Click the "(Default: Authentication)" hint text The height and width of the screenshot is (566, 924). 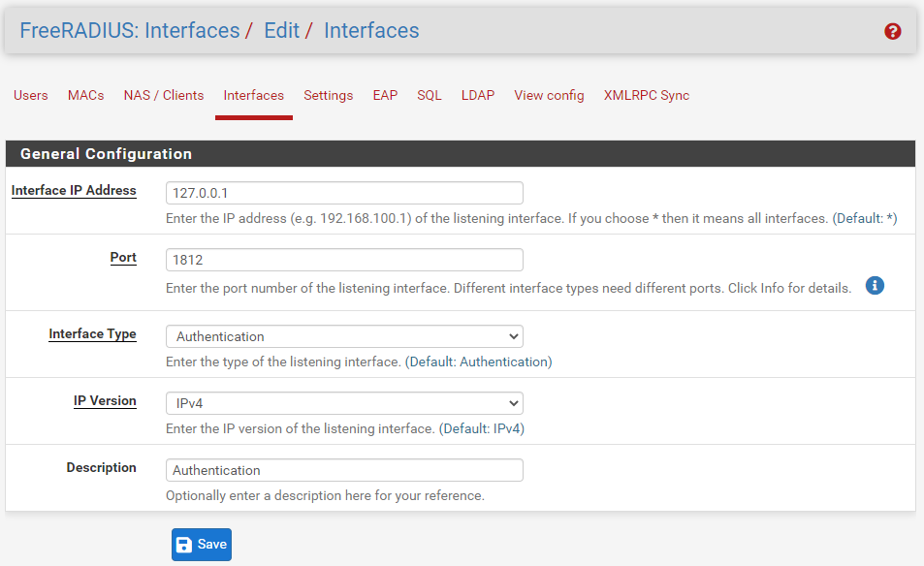479,362
